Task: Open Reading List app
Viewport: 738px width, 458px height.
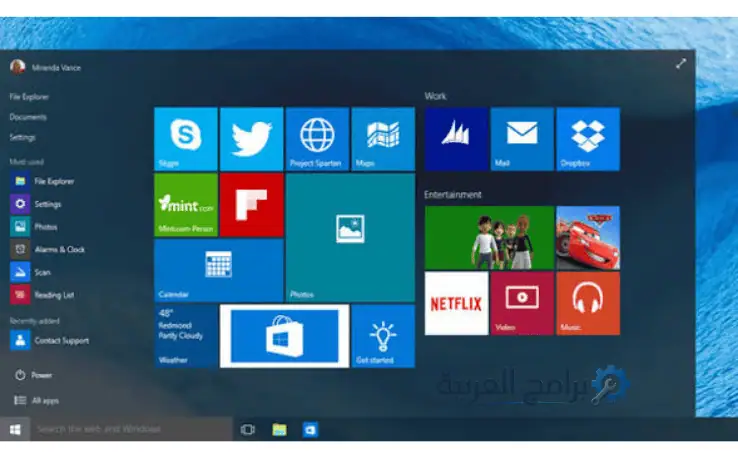Action: 42,295
